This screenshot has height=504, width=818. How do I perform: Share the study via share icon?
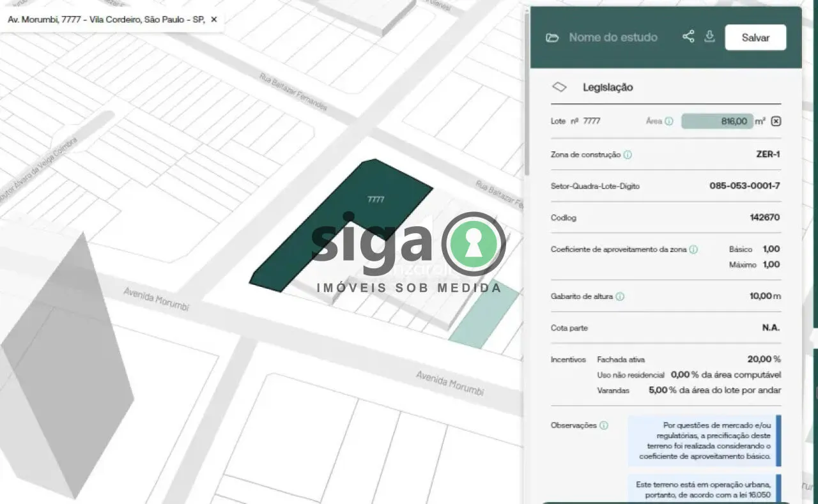tap(688, 36)
